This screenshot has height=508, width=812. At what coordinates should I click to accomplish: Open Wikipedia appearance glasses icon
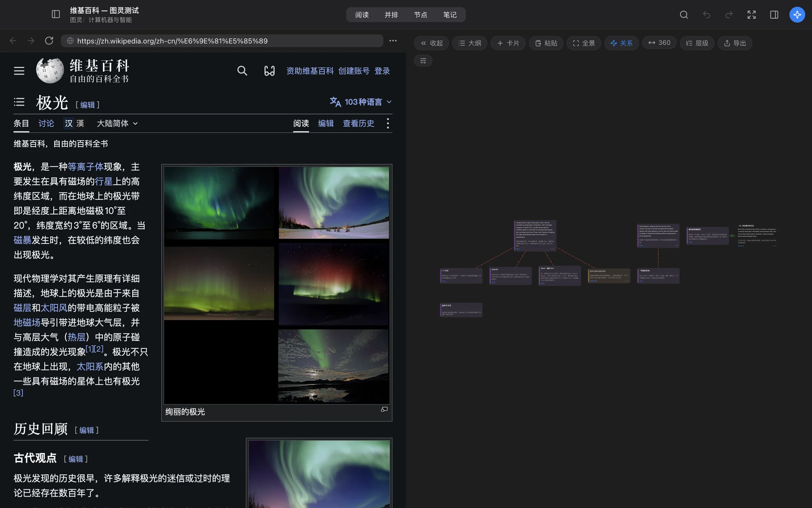tap(269, 71)
